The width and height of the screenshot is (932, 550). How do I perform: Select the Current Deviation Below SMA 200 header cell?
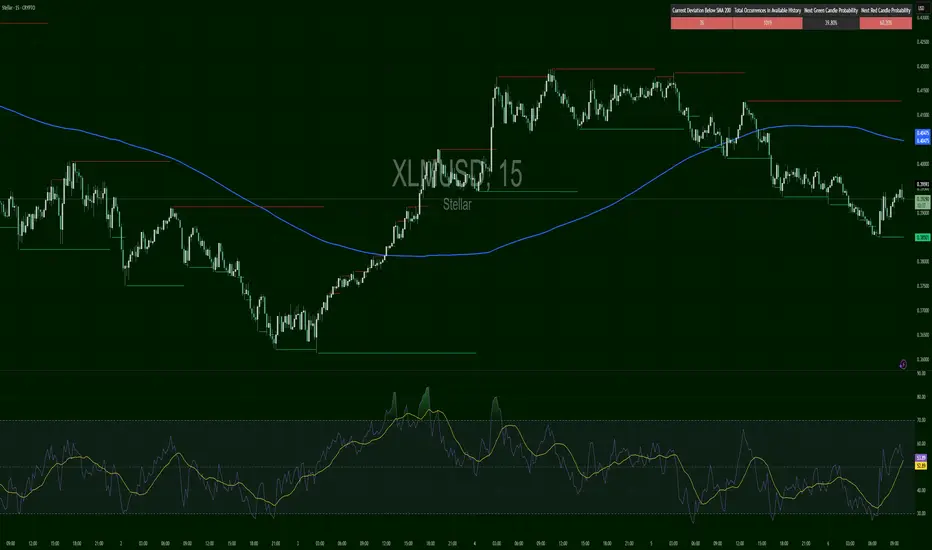(701, 10)
